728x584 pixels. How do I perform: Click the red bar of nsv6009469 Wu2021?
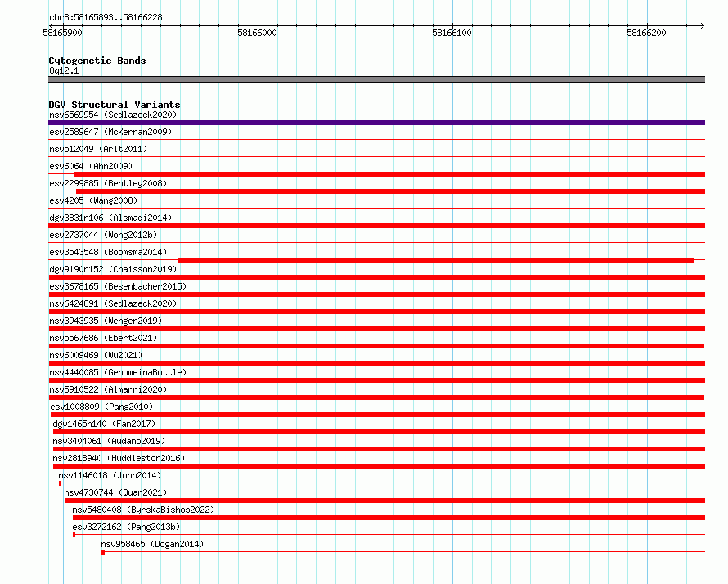point(376,363)
